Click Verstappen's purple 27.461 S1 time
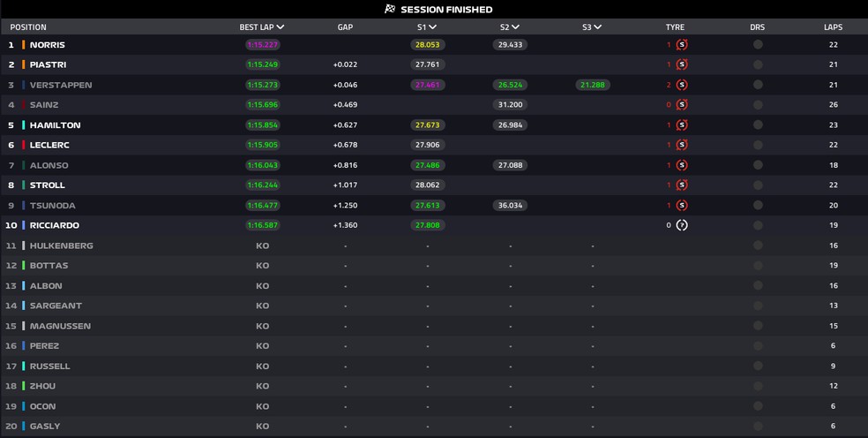Screen dimensions: 868x438 click(x=427, y=86)
